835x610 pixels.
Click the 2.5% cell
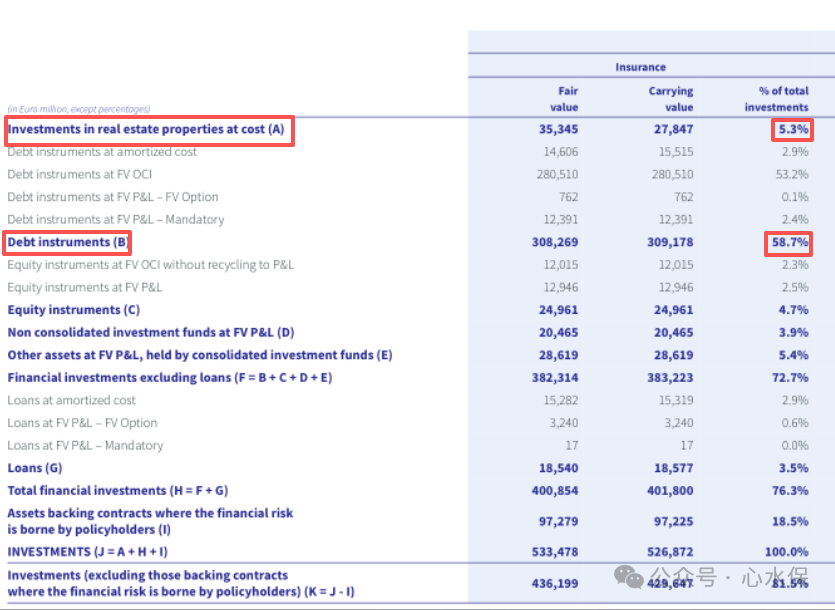(x=795, y=288)
